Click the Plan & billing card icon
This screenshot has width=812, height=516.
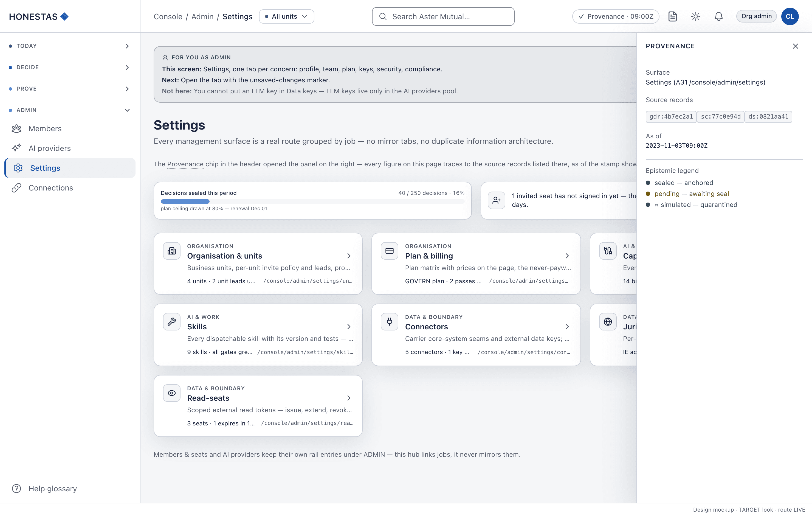390,251
